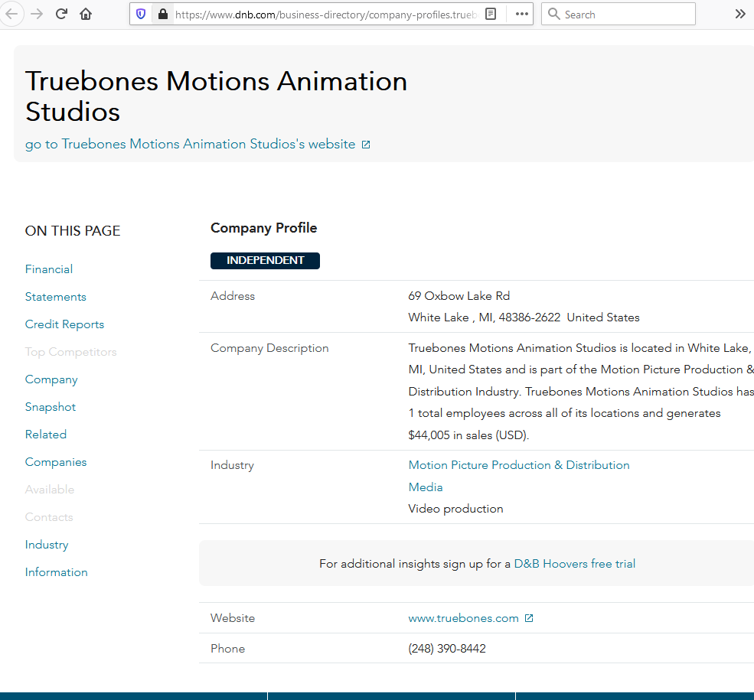Click the browser back arrow button
Viewport: 754px width, 700px height.
[11, 14]
